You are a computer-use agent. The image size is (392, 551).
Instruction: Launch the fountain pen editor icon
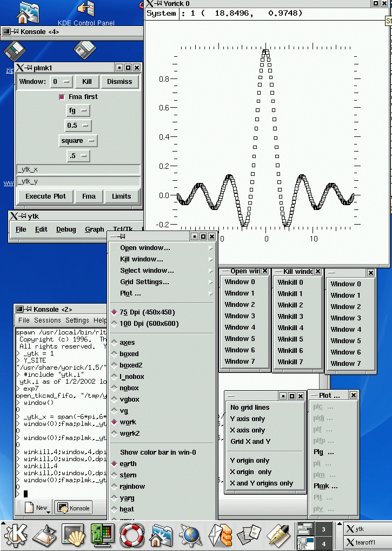(x=278, y=535)
